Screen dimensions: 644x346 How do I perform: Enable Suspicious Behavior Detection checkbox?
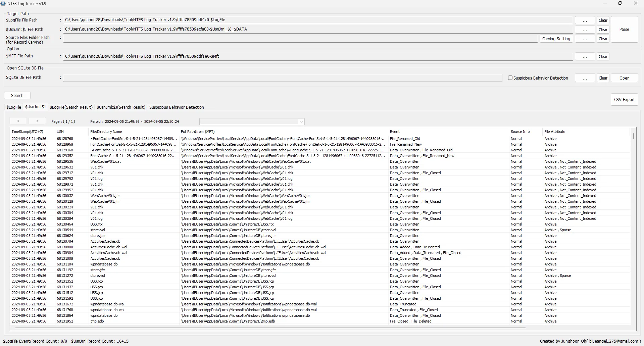coord(510,78)
